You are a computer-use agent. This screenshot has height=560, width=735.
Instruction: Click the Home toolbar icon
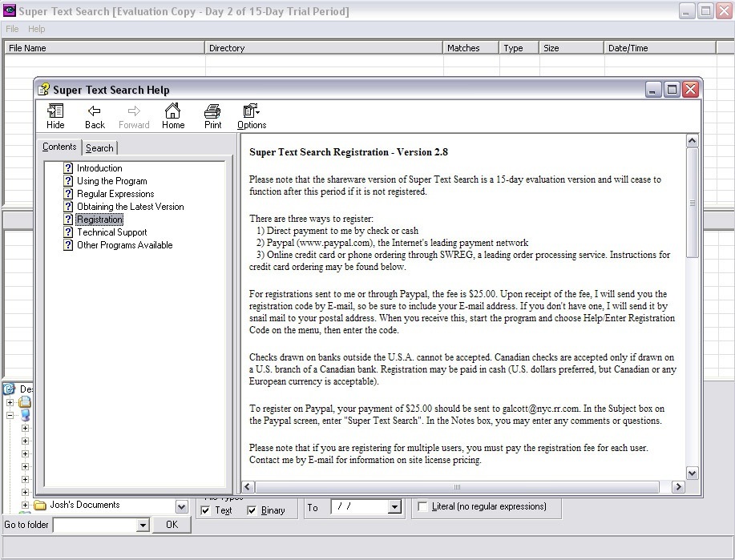[173, 115]
